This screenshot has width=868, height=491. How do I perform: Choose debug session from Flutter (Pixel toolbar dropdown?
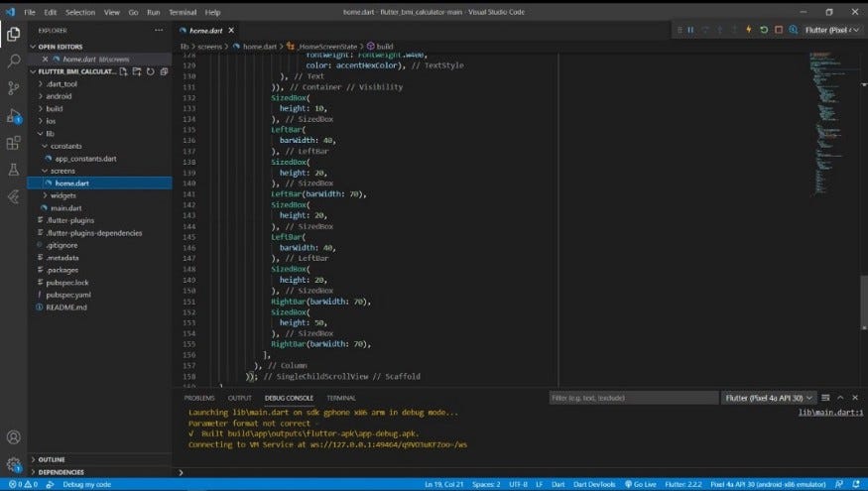point(832,30)
